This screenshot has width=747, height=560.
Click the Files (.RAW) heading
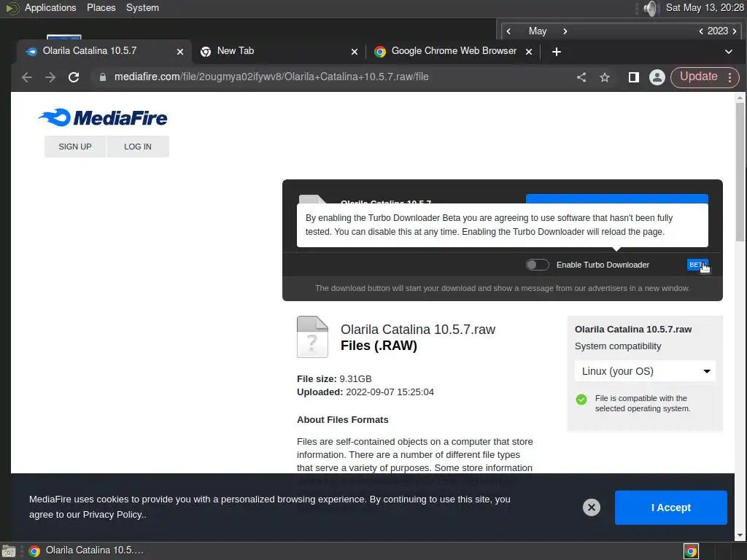(x=379, y=346)
